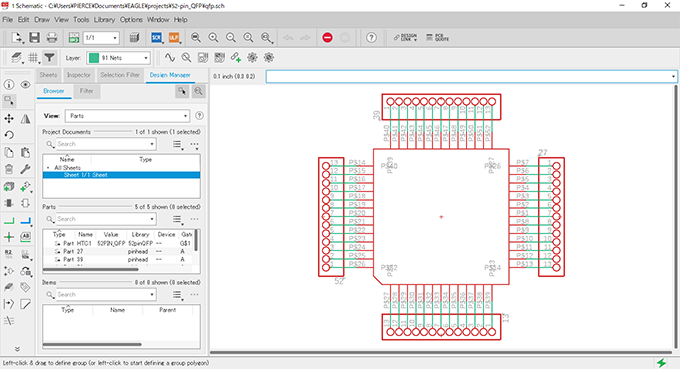This screenshot has height=369, width=680.
Task: Open Help with the question mark icon
Action: tap(371, 38)
